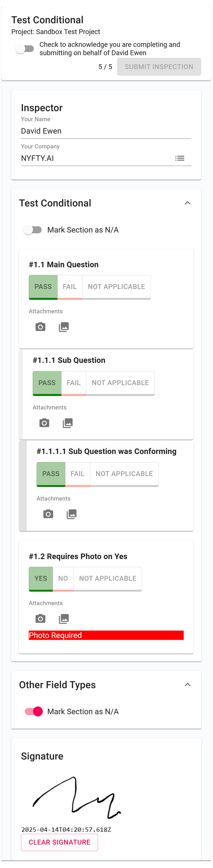Take a photo for Main Question attachments
Screen dimensions: 213x868
(40, 326)
